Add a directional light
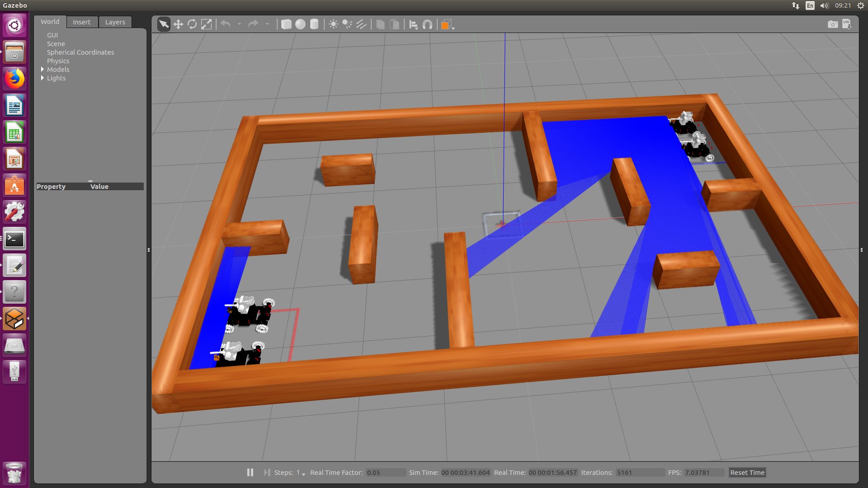The height and width of the screenshot is (488, 868). (361, 24)
